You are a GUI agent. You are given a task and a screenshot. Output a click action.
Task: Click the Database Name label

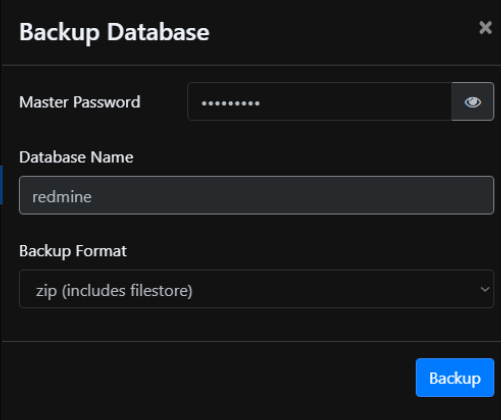click(x=76, y=157)
